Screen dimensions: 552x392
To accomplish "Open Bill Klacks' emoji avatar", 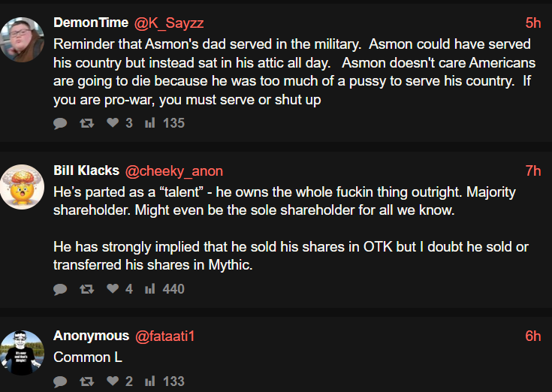I will click(22, 187).
